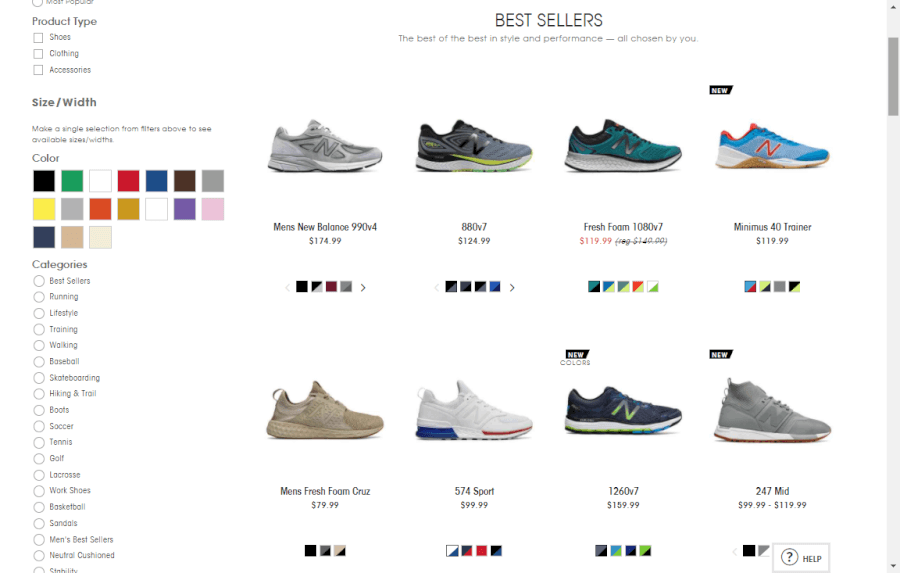Open the Help chat icon

point(801,557)
